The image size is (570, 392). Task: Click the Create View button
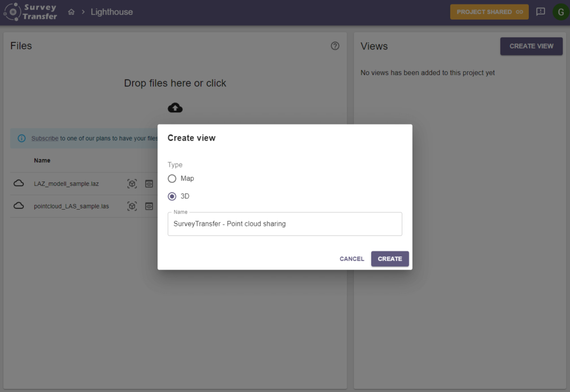click(x=531, y=46)
